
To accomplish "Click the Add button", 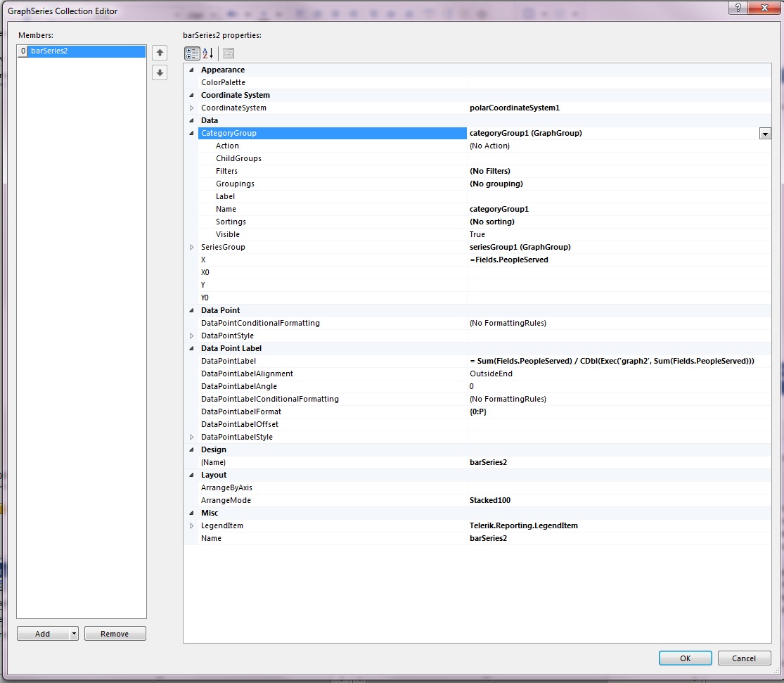I will [43, 634].
